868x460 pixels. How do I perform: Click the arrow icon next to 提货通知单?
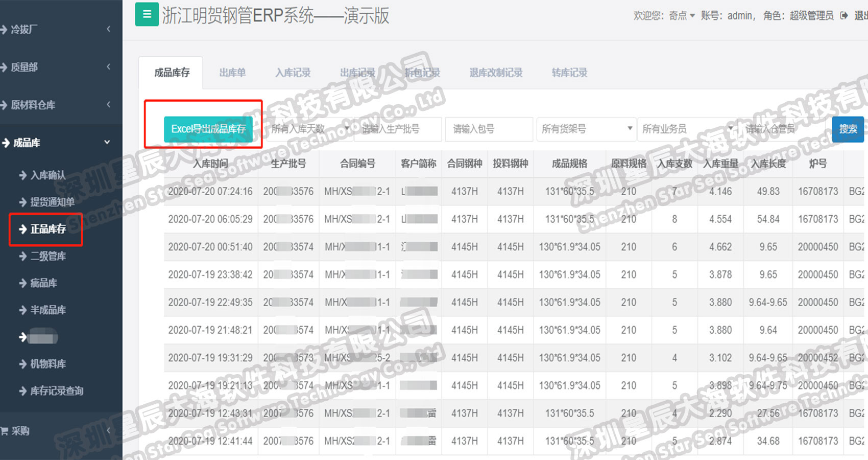coord(23,202)
